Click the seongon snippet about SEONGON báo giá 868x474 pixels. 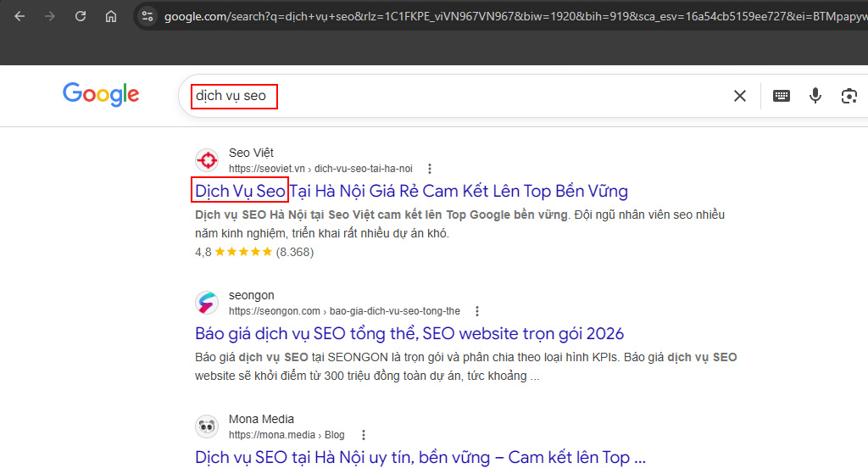tap(465, 366)
